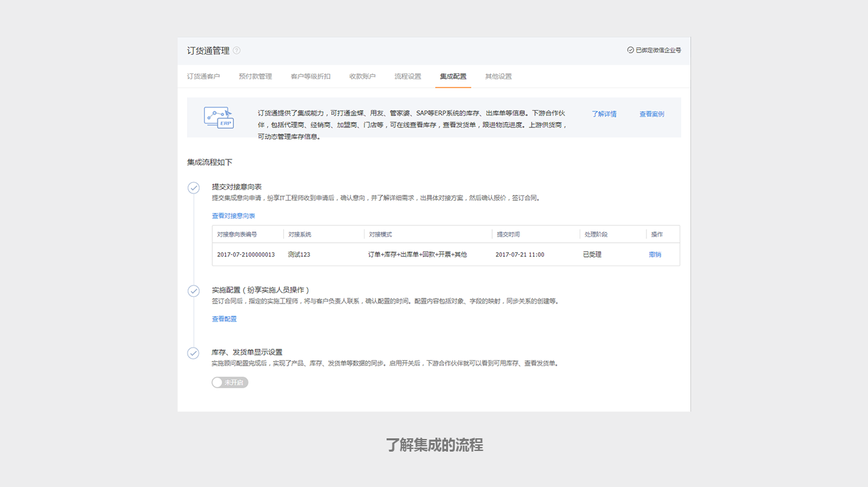
Task: Click the help question mark beside 订货通管理
Action: (236, 51)
